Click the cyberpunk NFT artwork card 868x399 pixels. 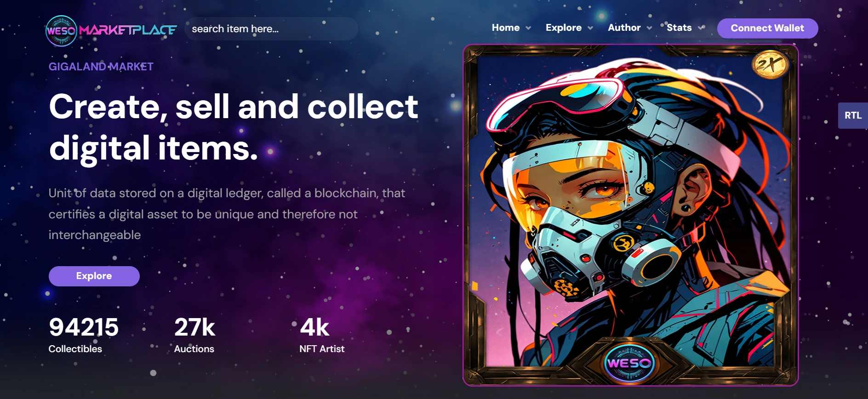[630, 215]
